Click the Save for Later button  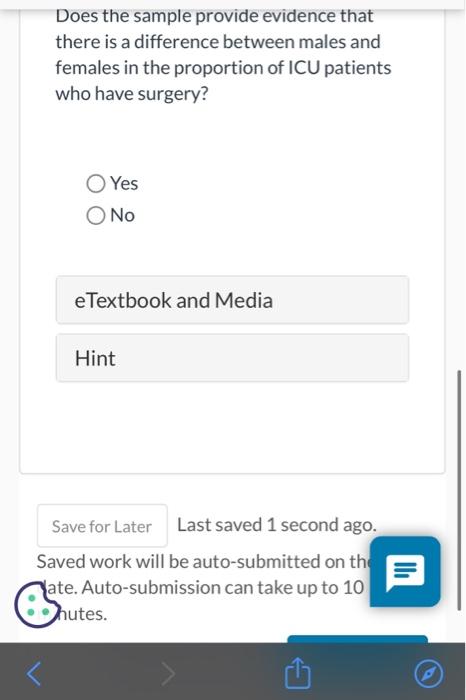(102, 526)
